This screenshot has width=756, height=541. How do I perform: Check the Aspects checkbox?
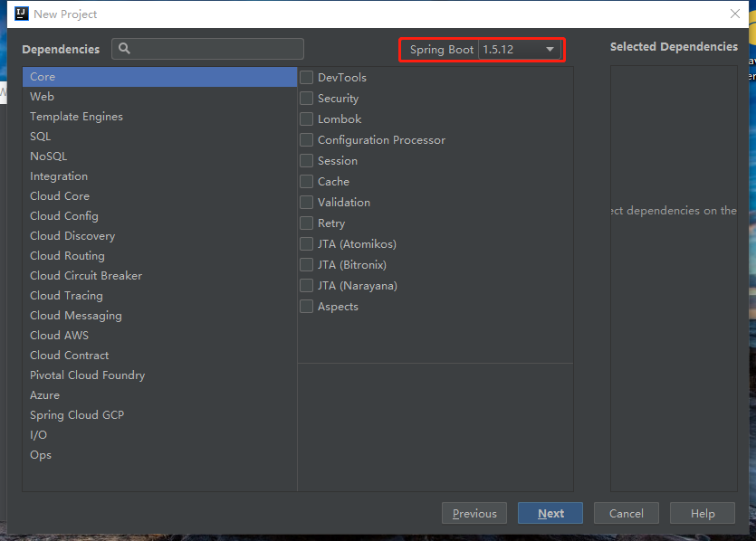[307, 307]
